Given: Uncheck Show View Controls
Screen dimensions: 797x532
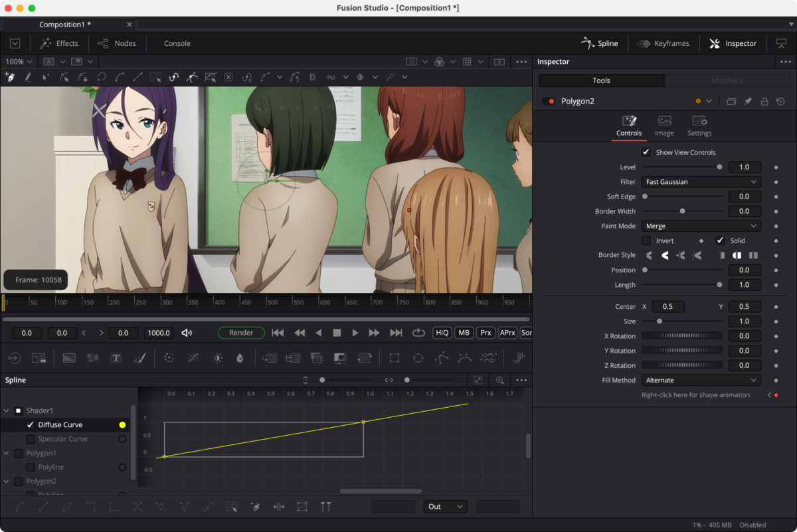Looking at the screenshot, I should click(646, 152).
